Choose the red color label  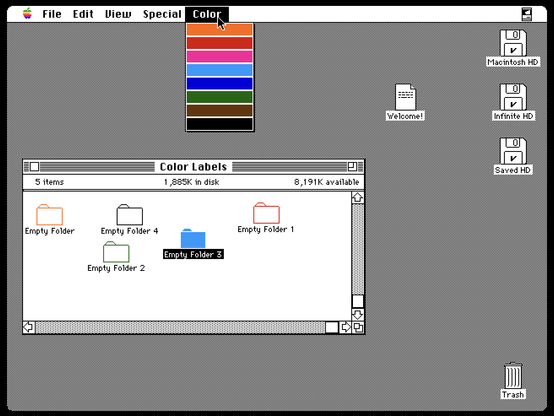(219, 43)
